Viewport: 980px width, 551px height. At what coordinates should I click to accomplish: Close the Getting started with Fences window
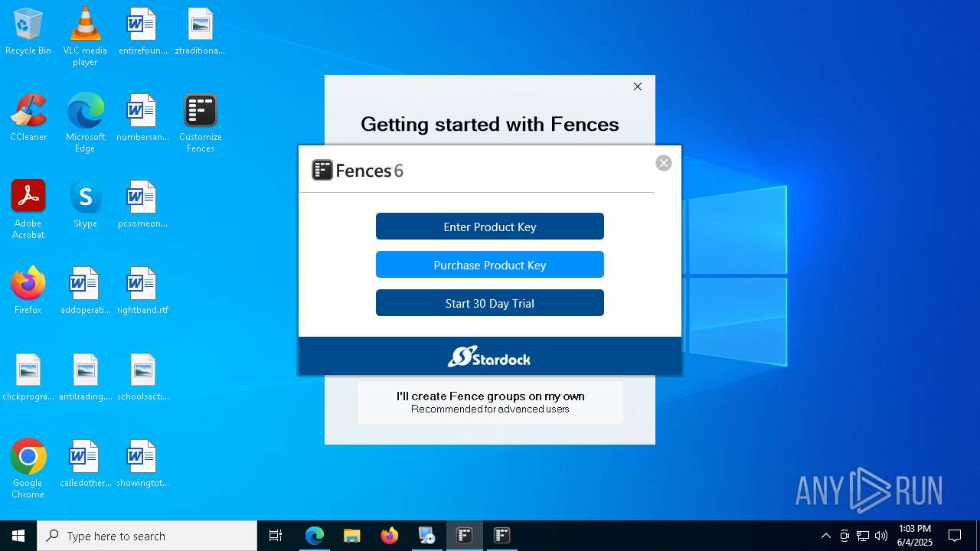pyautogui.click(x=638, y=86)
